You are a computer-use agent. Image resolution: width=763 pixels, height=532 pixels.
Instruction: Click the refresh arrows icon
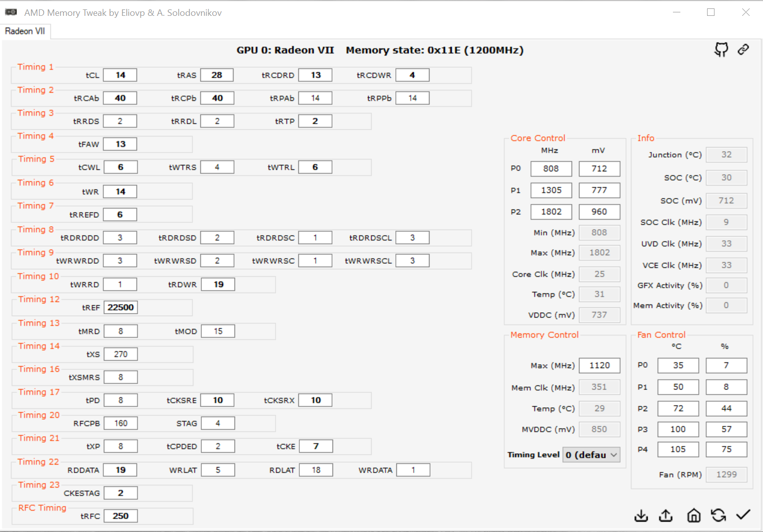[x=718, y=516]
